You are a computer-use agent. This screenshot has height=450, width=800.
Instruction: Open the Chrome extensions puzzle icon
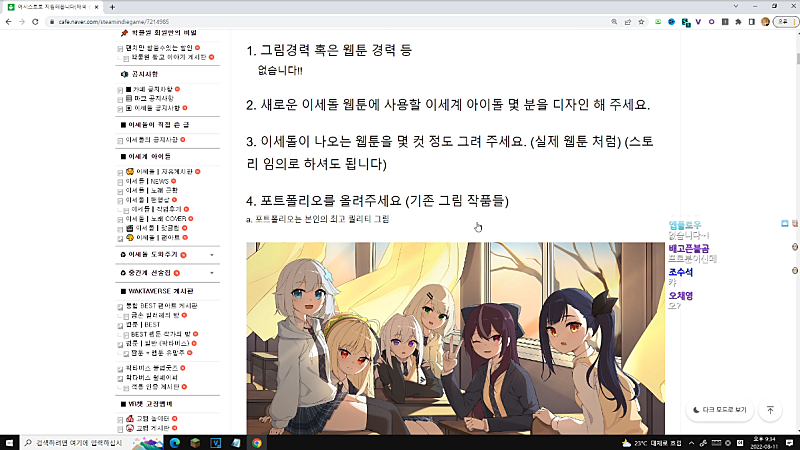(738, 22)
